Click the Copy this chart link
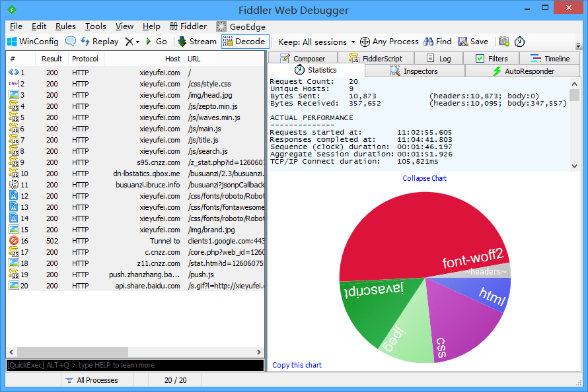 (x=297, y=365)
